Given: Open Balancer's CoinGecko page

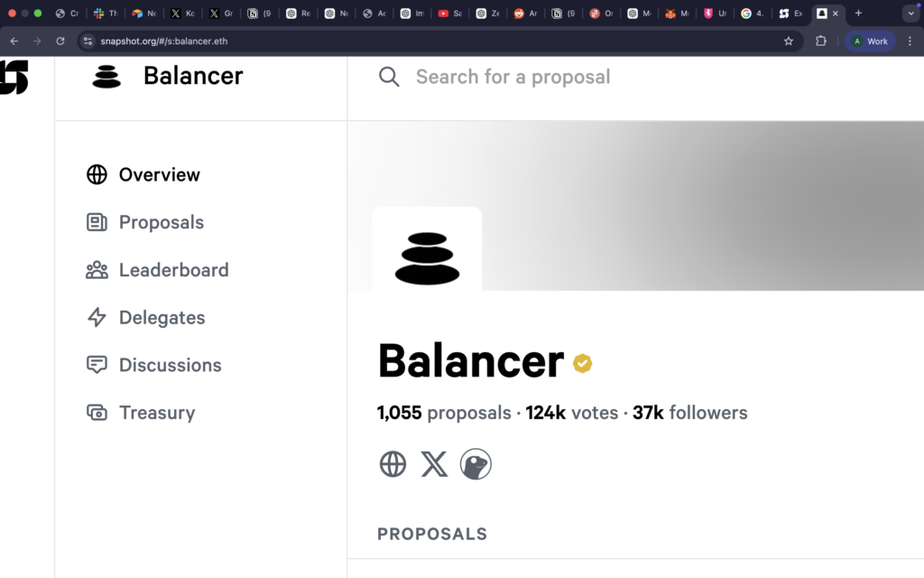Looking at the screenshot, I should (476, 464).
